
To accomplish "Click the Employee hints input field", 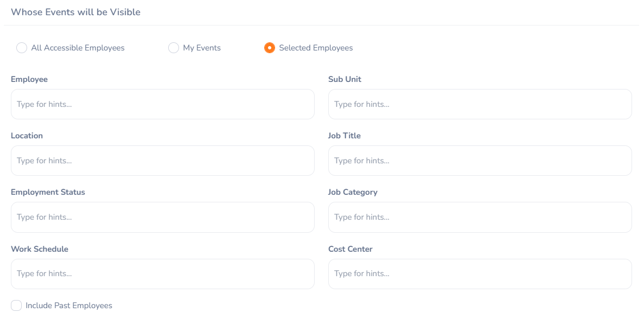I will click(x=163, y=104).
